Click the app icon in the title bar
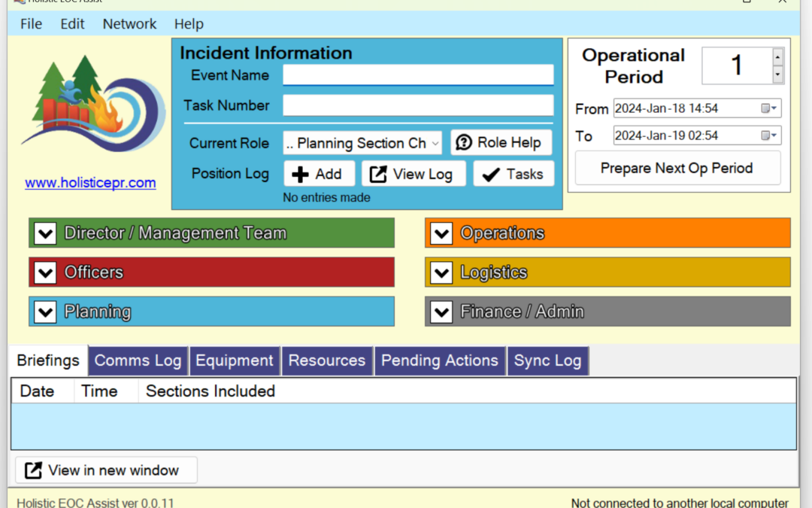The image size is (812, 508). click(x=21, y=2)
